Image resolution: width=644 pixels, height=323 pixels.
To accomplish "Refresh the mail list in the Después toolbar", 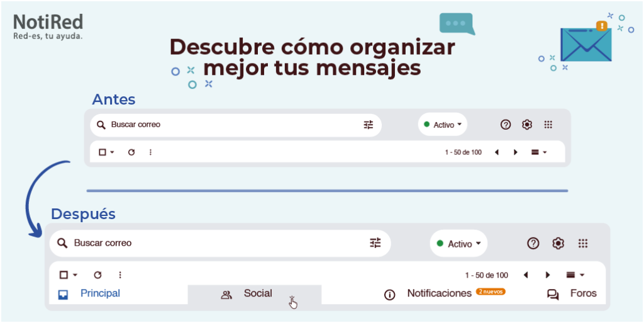I will [x=97, y=275].
